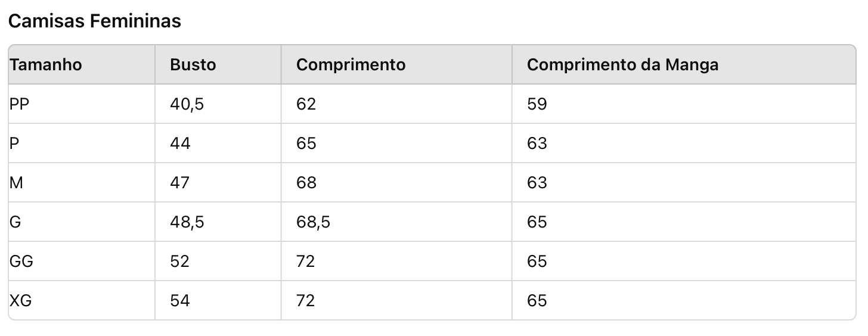Select the 68,5 length value
Viewport: 868px width, 336px height.
(x=313, y=222)
